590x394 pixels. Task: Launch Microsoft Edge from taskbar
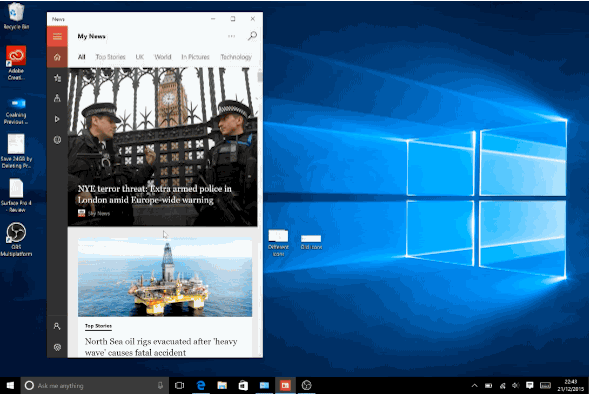[x=201, y=385]
